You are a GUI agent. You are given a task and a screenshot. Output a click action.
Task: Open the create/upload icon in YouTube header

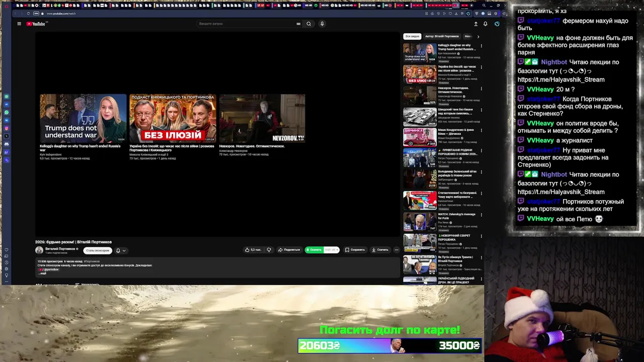pyautogui.click(x=475, y=24)
